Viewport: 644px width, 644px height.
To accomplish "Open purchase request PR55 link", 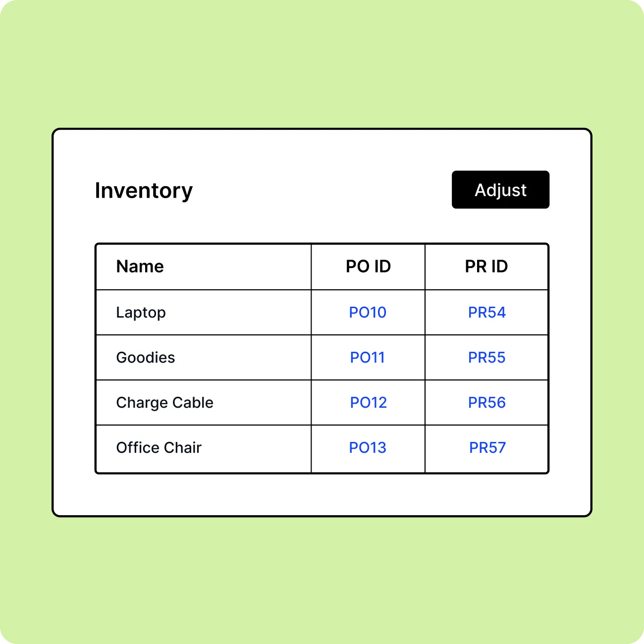I will pos(487,358).
